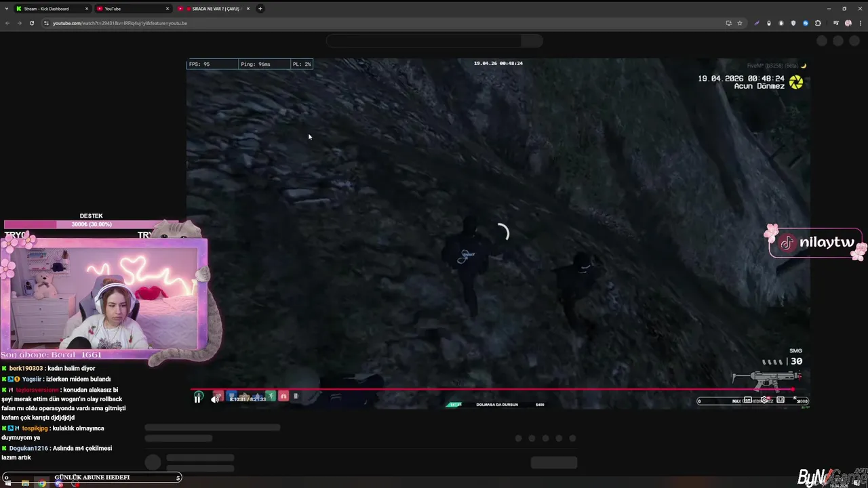The height and width of the screenshot is (488, 868).
Task: Click chat username Yagsiir
Action: point(31,380)
